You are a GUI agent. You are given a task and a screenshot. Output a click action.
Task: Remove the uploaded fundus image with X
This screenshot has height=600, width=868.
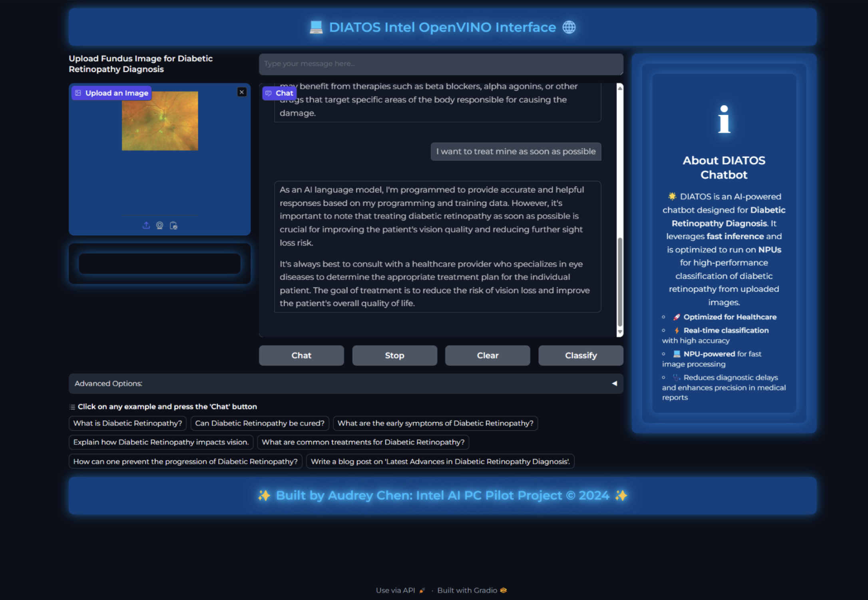click(242, 92)
